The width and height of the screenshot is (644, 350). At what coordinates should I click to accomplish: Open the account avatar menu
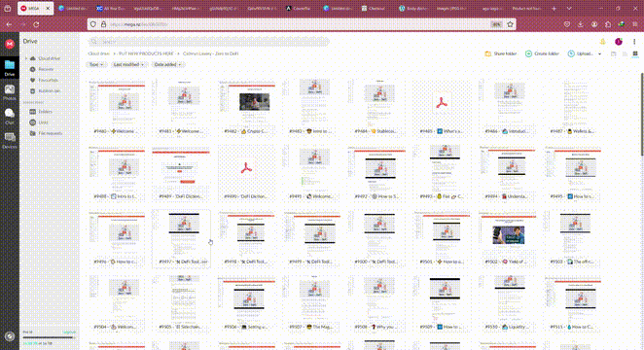619,42
